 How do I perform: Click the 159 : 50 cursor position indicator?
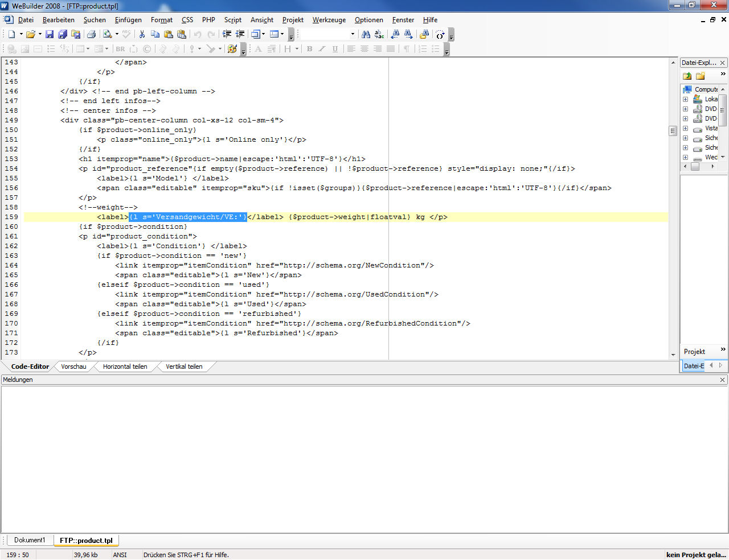pos(18,554)
